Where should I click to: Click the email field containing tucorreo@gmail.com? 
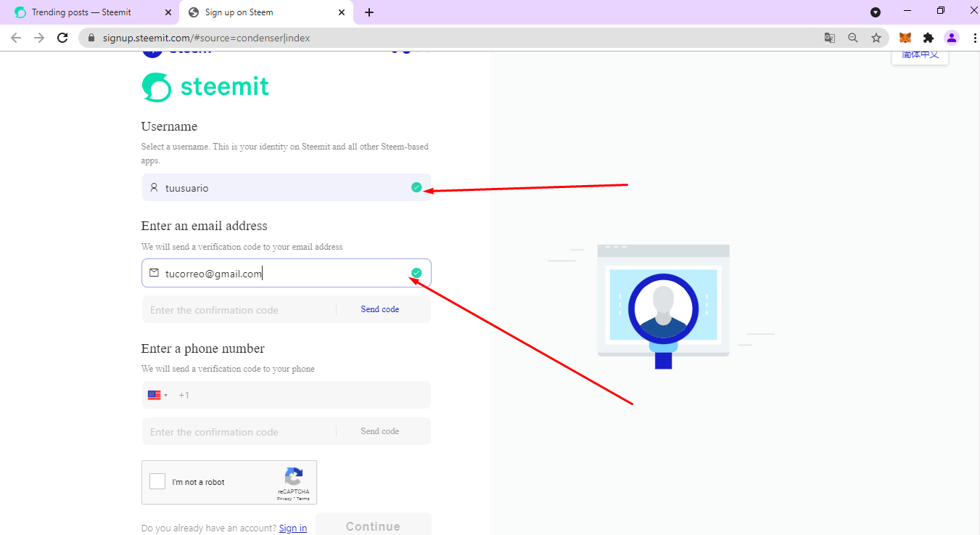286,273
